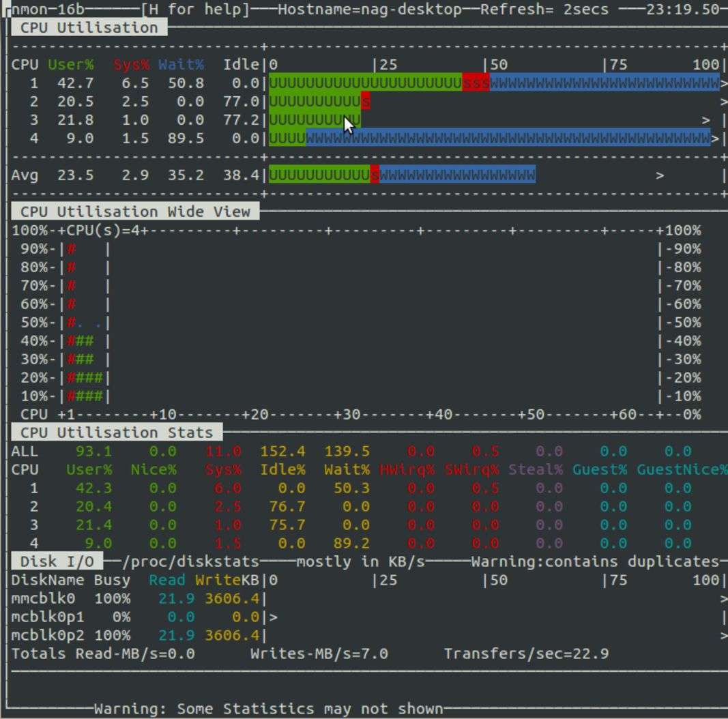This screenshot has width=728, height=719.
Task: Click the blue Wait bar for CPU 4
Action: coord(508,138)
